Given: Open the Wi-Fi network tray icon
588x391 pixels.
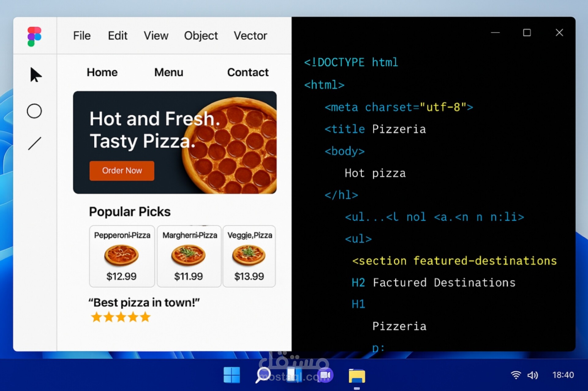Looking at the screenshot, I should tap(516, 375).
